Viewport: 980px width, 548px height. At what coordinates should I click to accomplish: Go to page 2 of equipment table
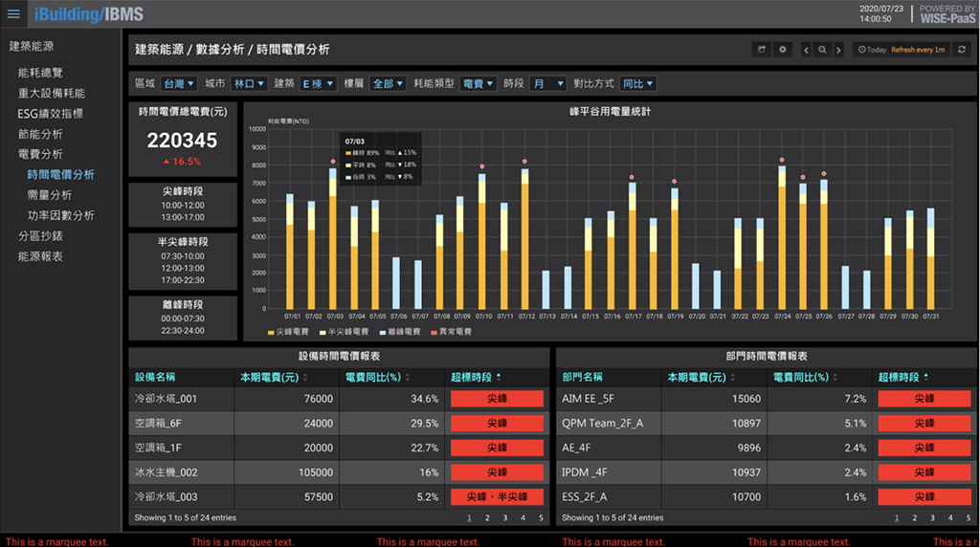pos(486,518)
